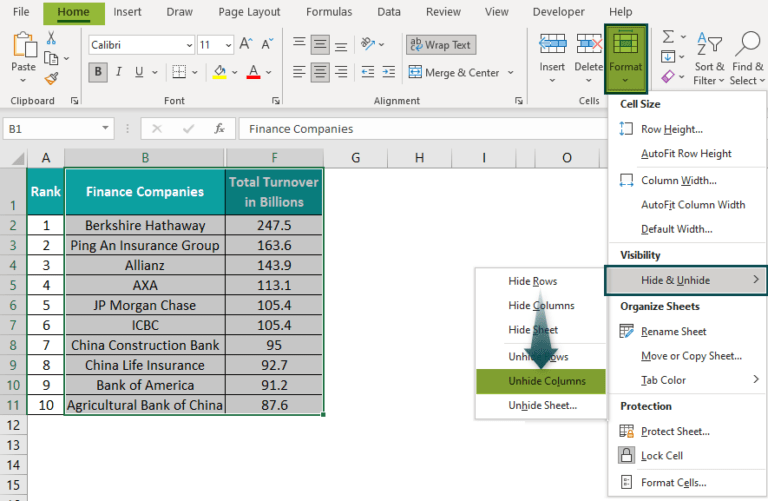Select Hide Rows menu entry
The image size is (768, 501).
[x=541, y=281]
